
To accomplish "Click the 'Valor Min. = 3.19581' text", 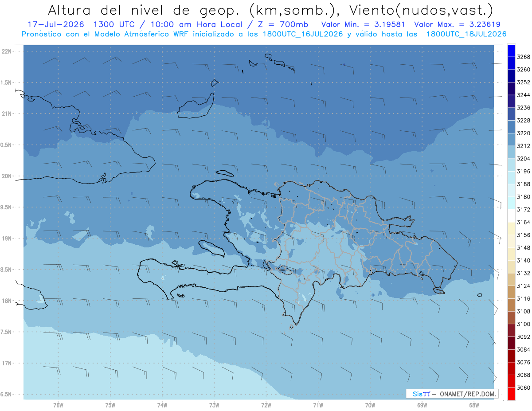I will tap(364, 24).
